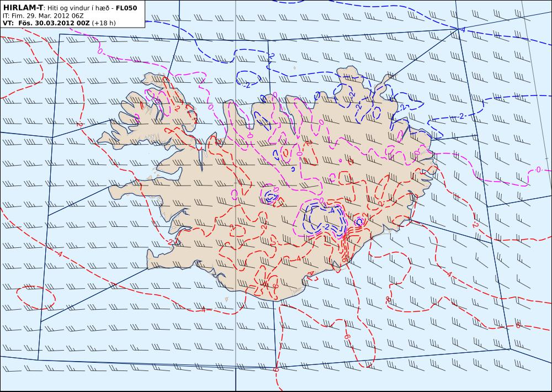This screenshot has height=392, width=552.
Task: Click the '(+18 h)' forecast offset text
Action: [x=104, y=23]
